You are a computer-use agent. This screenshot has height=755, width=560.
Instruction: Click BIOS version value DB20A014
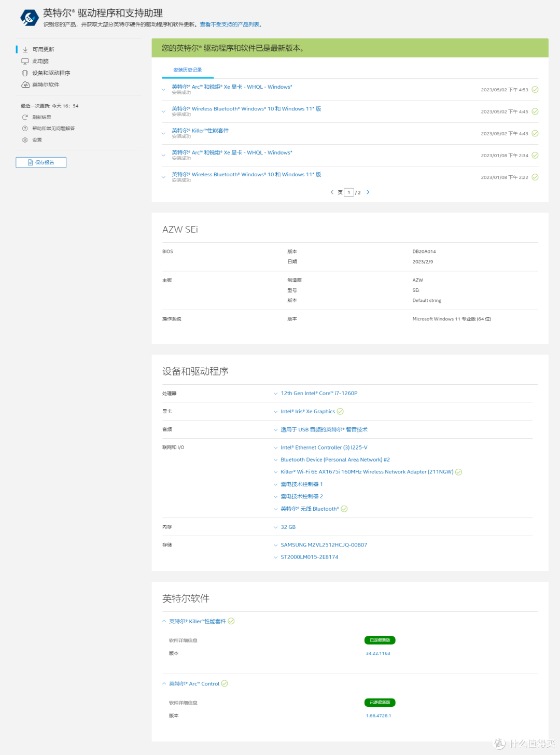click(424, 251)
